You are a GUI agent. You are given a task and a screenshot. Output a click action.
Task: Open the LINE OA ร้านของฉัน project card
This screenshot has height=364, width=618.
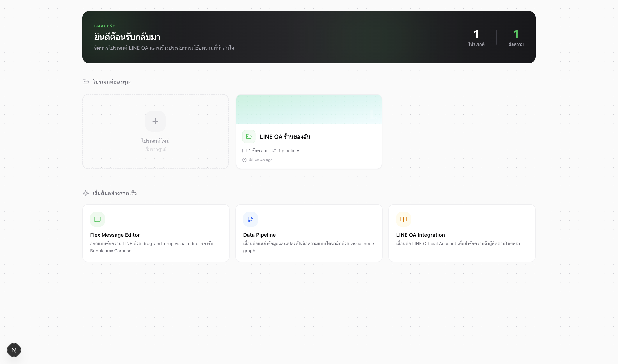coord(309,131)
